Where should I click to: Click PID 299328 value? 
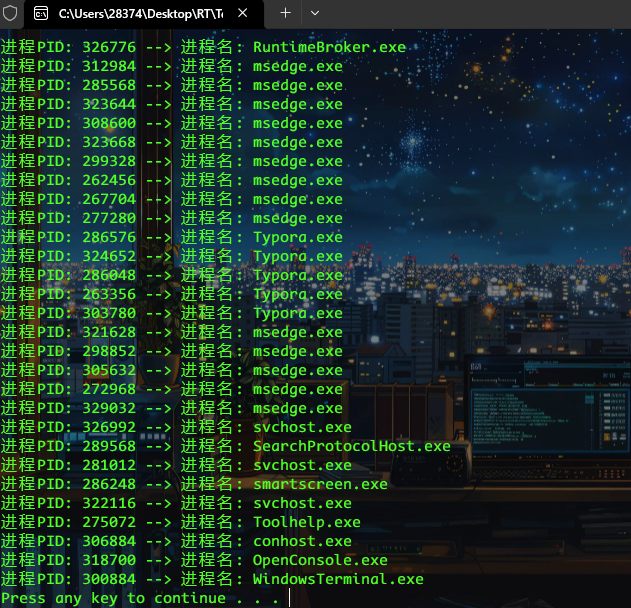click(109, 161)
